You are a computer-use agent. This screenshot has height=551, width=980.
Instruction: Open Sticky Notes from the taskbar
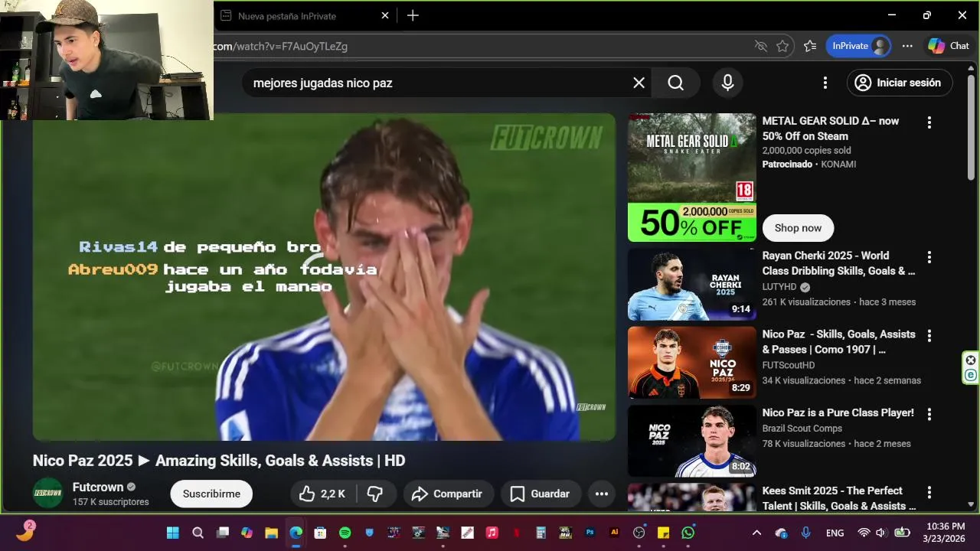(663, 533)
